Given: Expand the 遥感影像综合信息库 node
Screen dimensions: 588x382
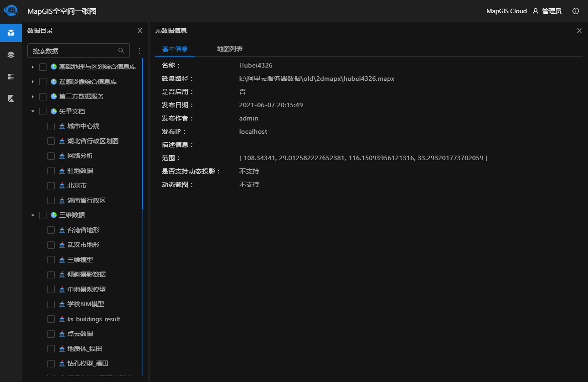Looking at the screenshot, I should pos(33,82).
